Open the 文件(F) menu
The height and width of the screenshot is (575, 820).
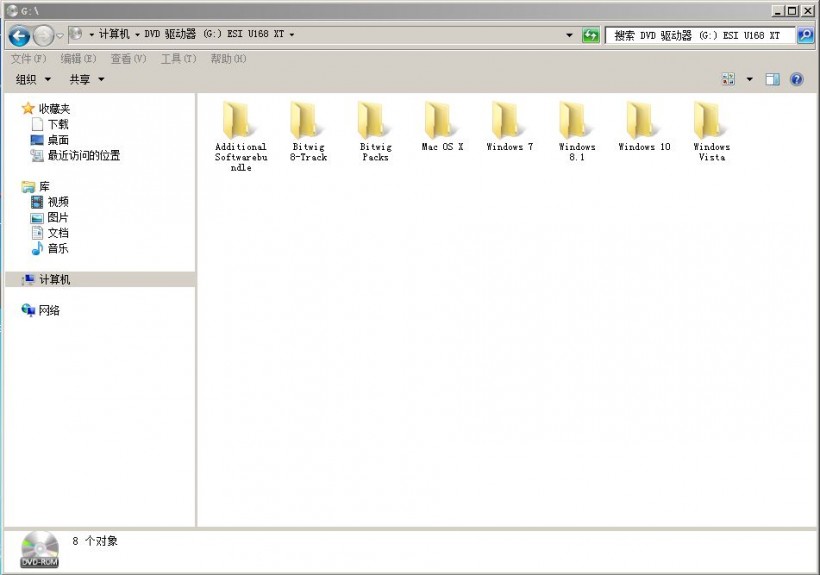pyautogui.click(x=28, y=59)
